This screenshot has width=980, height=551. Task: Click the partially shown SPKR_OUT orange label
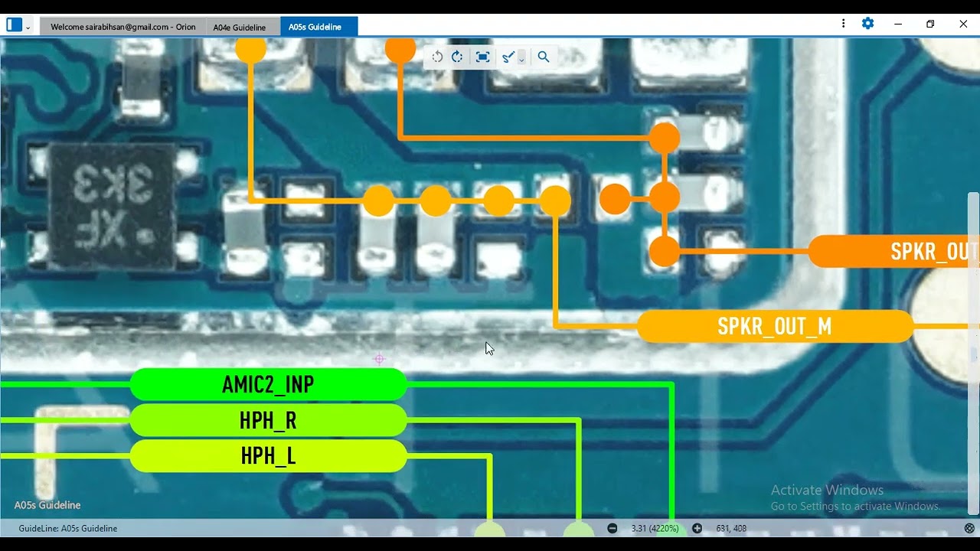coord(894,251)
